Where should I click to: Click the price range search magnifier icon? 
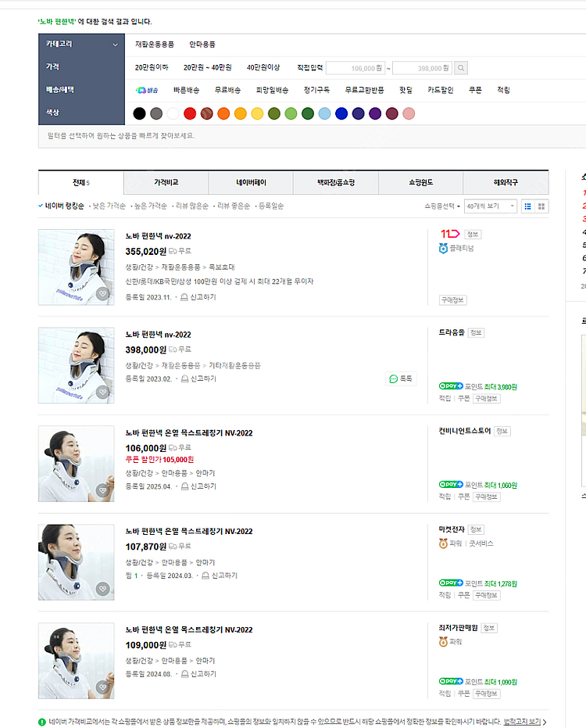[461, 68]
